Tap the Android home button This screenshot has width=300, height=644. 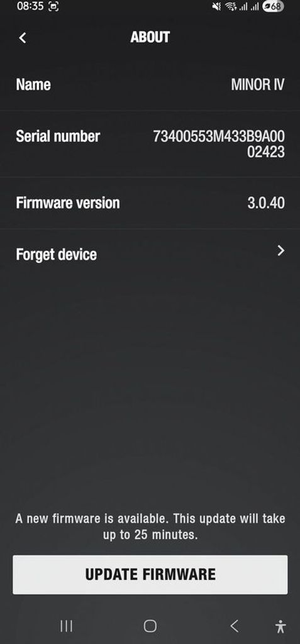[x=150, y=626]
